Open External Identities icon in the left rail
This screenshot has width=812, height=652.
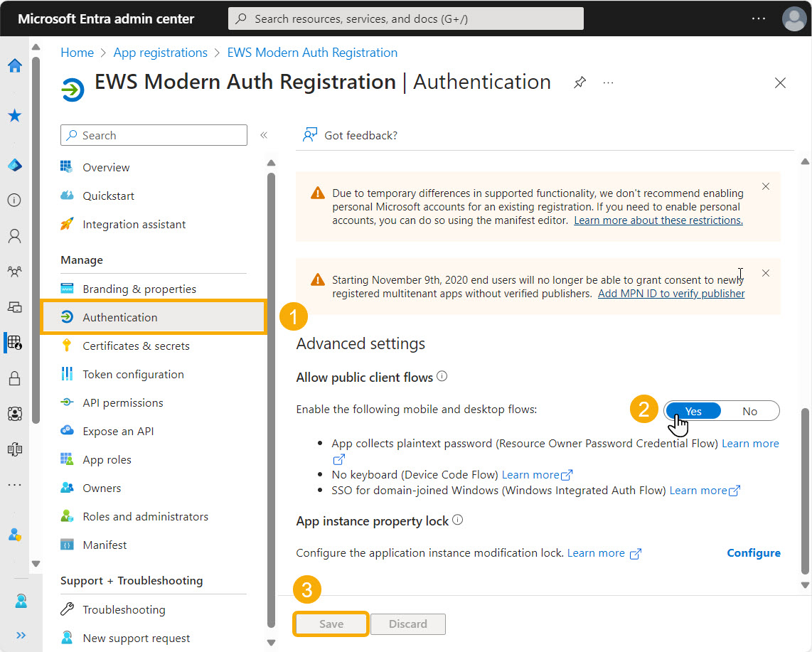14,449
